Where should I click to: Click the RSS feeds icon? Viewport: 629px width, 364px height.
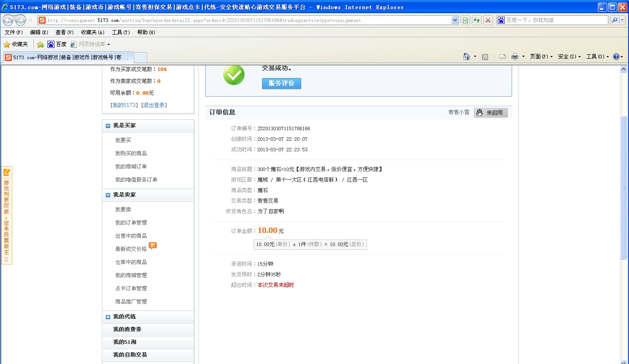tap(485, 57)
